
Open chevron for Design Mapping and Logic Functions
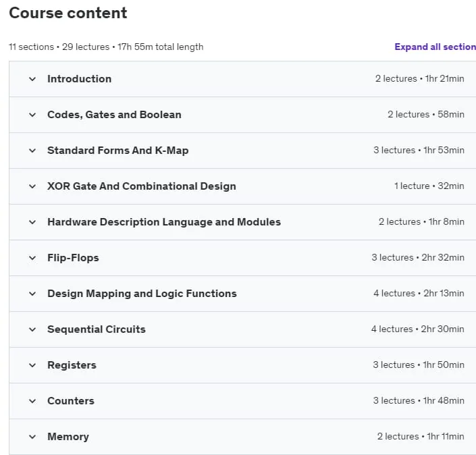click(x=32, y=294)
